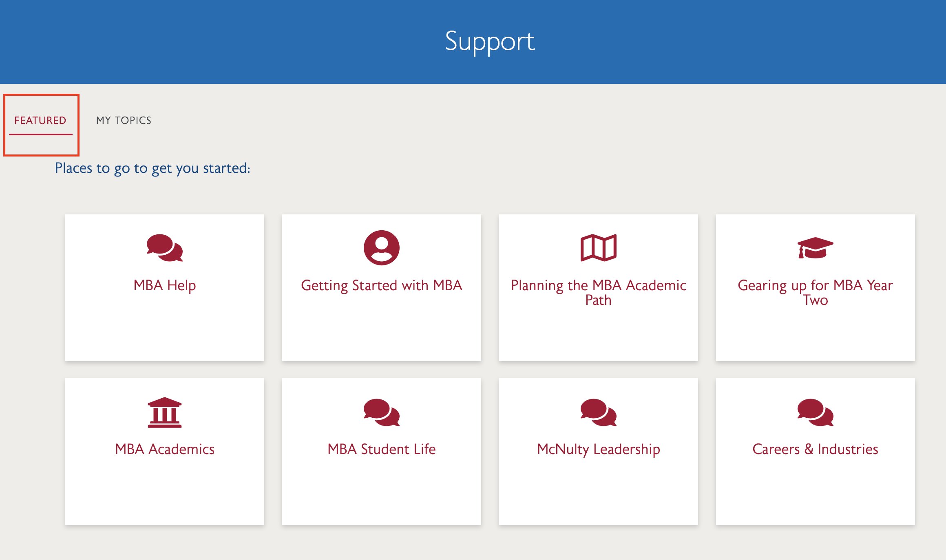Screen dimensions: 946x560
Task: Open Careers & Industries title link
Action: 815,449
